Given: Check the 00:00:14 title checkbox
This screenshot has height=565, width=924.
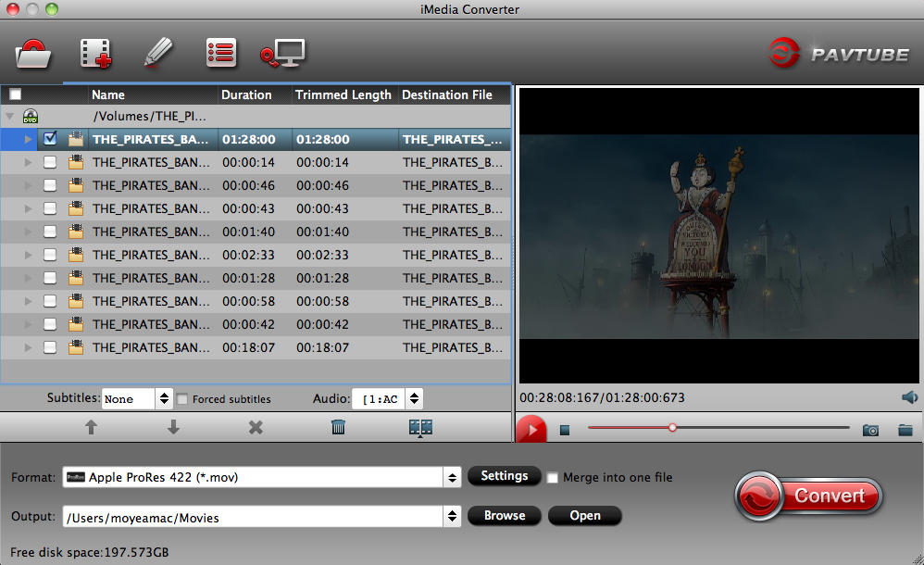Looking at the screenshot, I should [50, 162].
